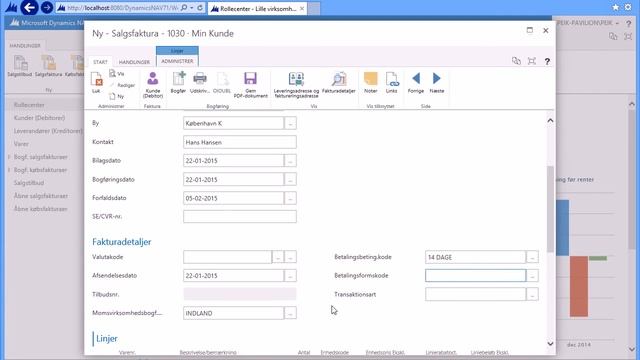The image size is (640, 360).
Task: Click Salgsfaktura icon in background Rollecenter ribbon
Action: point(48,66)
